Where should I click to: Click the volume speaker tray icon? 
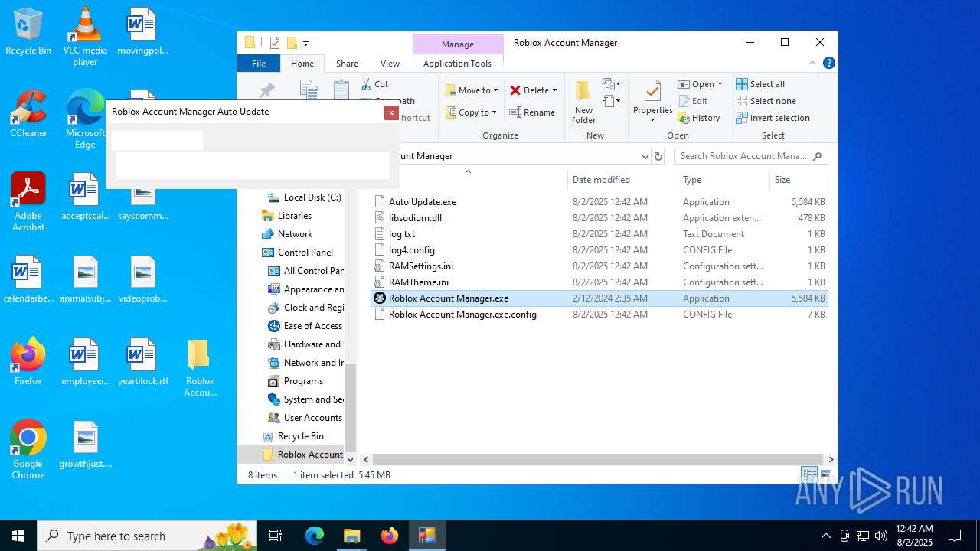880,536
